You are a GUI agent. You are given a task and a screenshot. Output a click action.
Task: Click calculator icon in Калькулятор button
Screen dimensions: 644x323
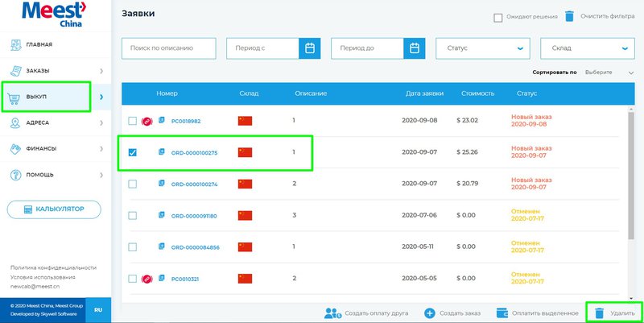coord(27,209)
